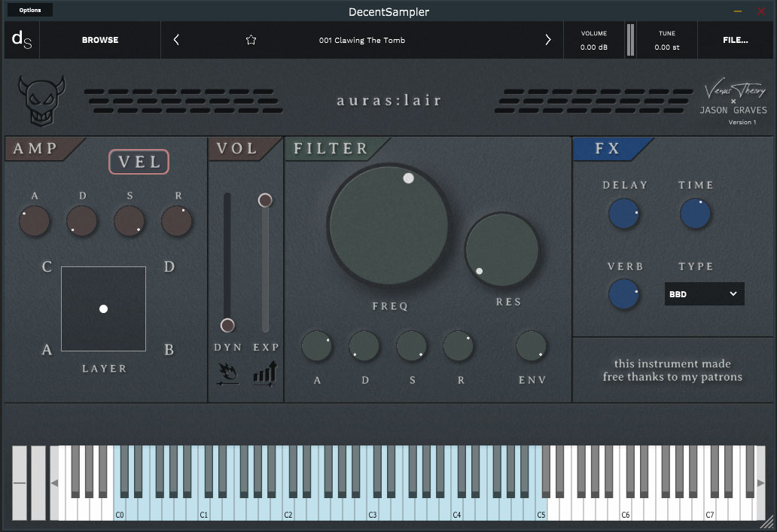777x532 pixels.
Task: Click the LAYER XY pad center dot
Action: [104, 309]
